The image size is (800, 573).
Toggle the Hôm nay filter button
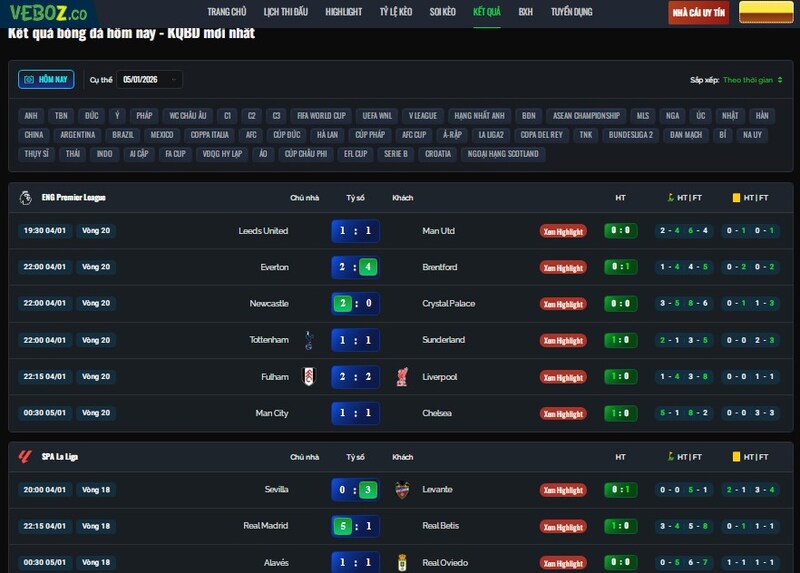46,79
